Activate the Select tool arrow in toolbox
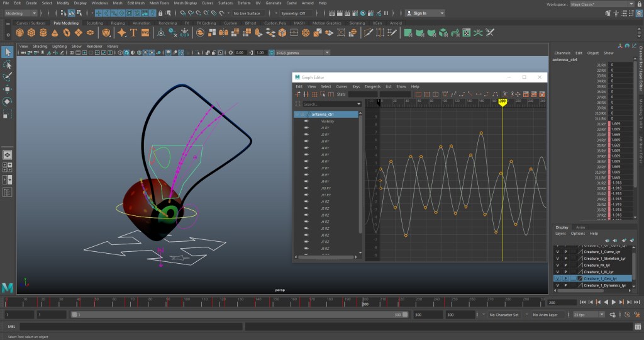This screenshot has height=340, width=644. coord(8,52)
